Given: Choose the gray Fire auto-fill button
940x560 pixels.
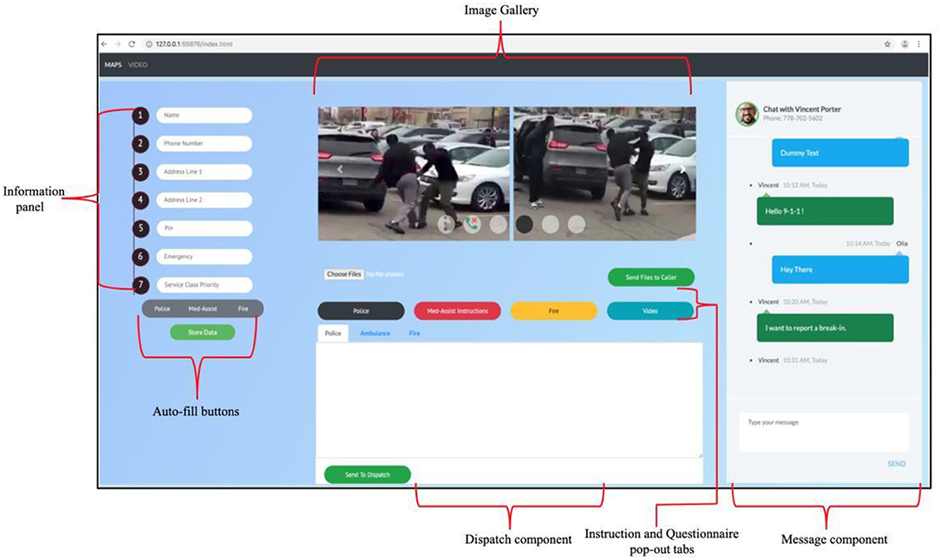Looking at the screenshot, I should (x=243, y=309).
